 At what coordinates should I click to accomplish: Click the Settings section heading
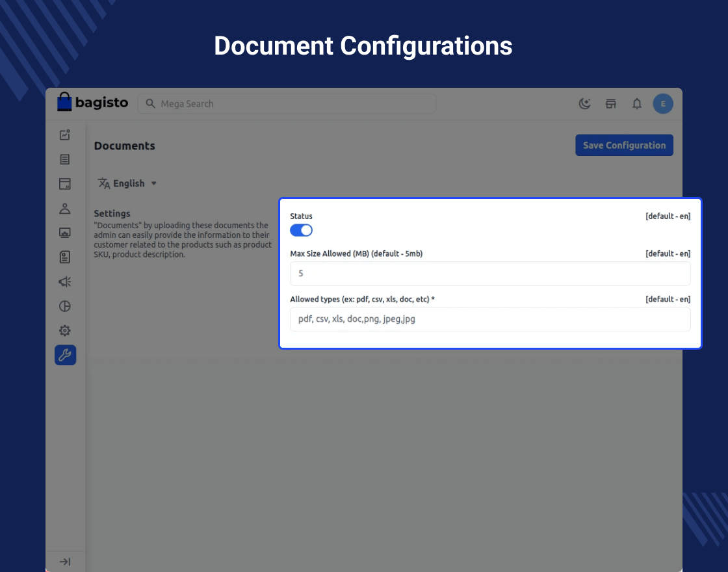[x=112, y=214]
